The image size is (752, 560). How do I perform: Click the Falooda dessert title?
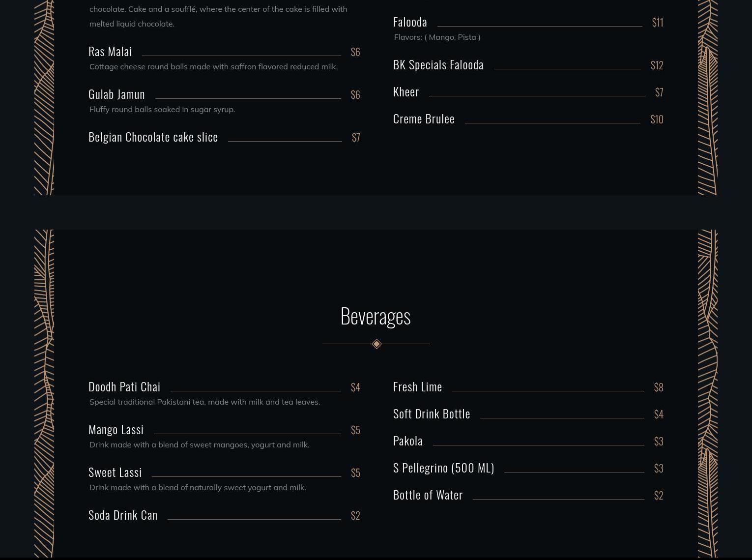tap(410, 22)
